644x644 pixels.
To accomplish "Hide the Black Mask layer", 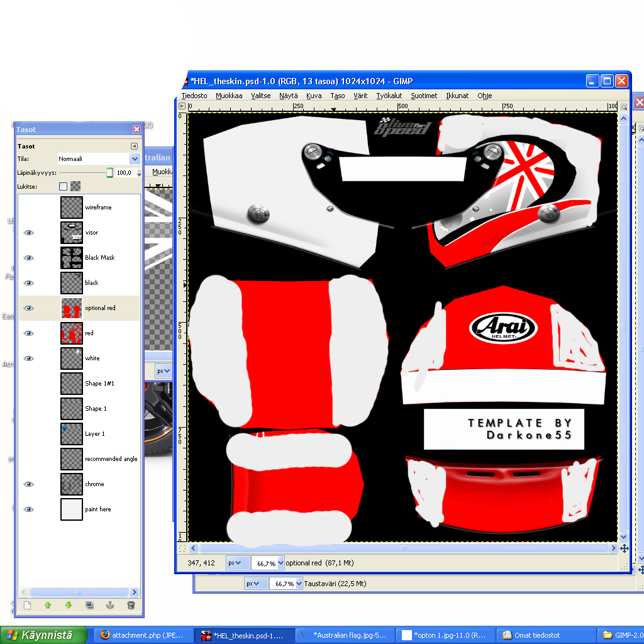I will point(28,258).
